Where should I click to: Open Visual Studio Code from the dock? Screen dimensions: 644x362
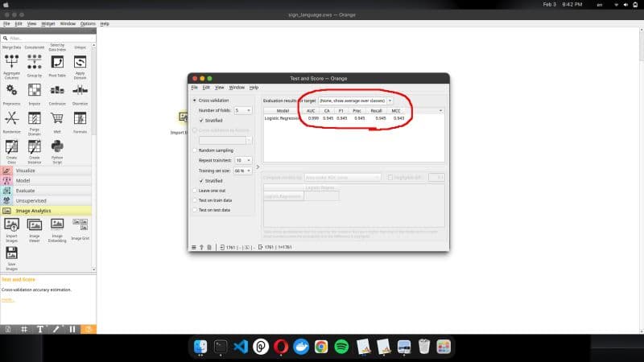pyautogui.click(x=241, y=347)
